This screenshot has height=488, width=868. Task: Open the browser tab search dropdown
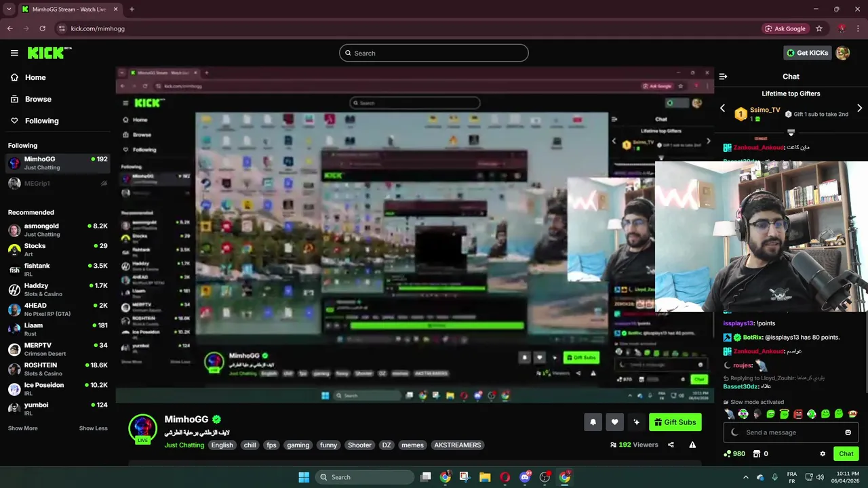[8, 9]
